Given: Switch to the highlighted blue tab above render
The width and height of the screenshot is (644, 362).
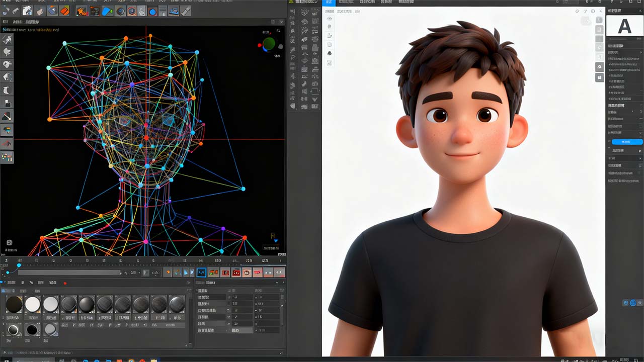Looking at the screenshot, I should click(329, 3).
